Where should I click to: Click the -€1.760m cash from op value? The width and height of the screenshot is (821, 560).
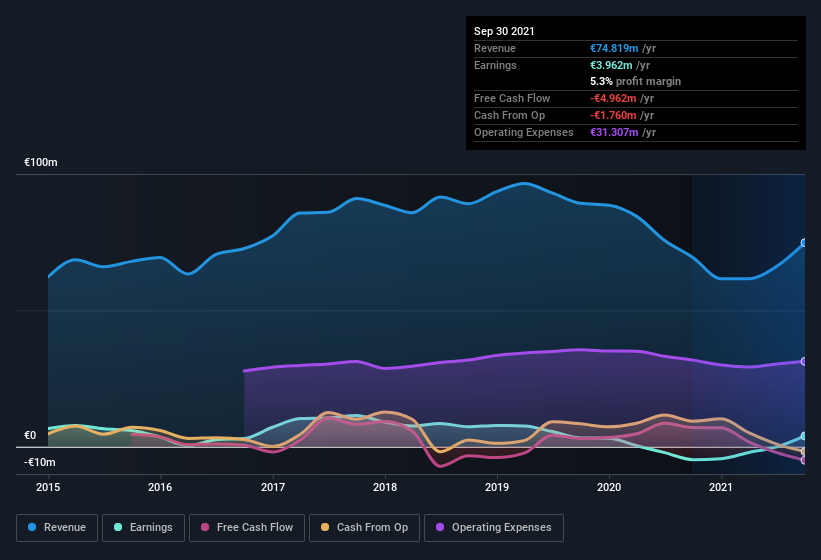click(x=613, y=115)
